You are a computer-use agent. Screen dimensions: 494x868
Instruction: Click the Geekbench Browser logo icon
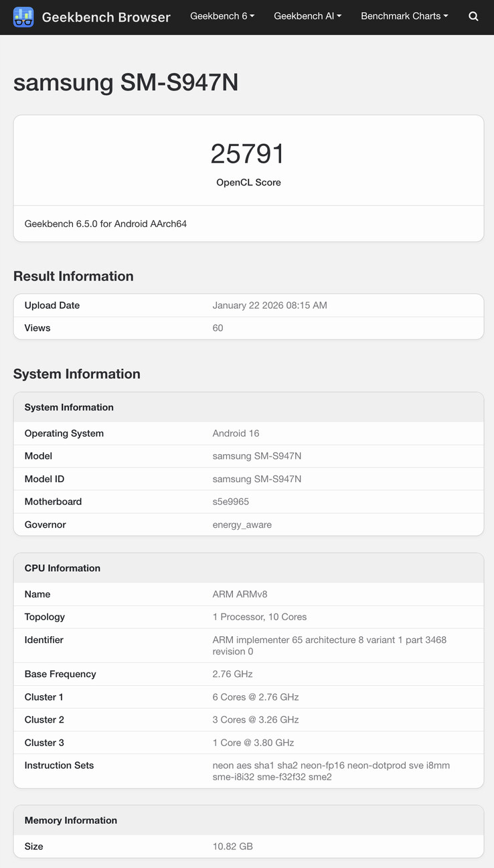tap(23, 17)
